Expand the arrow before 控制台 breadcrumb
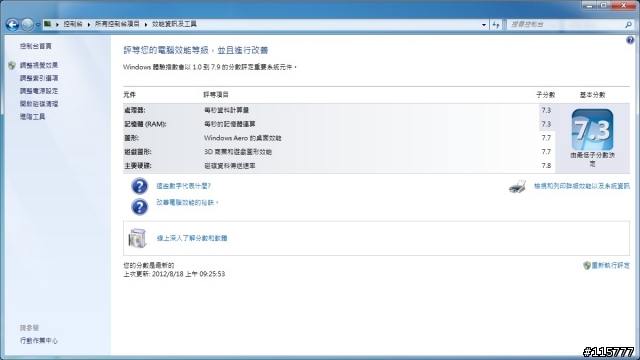Screen dimensions: 640x360 coord(57,24)
